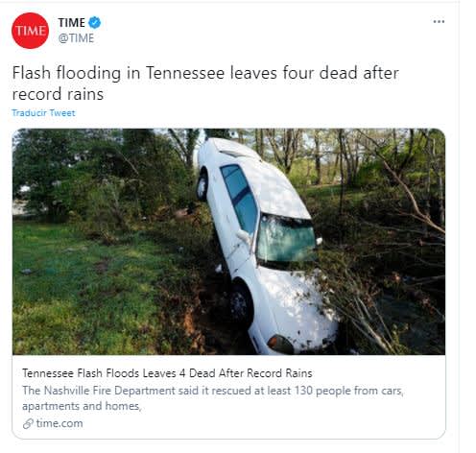This screenshot has height=453, width=476.
Task: Open the red TIME profile avatar
Action: (x=30, y=31)
